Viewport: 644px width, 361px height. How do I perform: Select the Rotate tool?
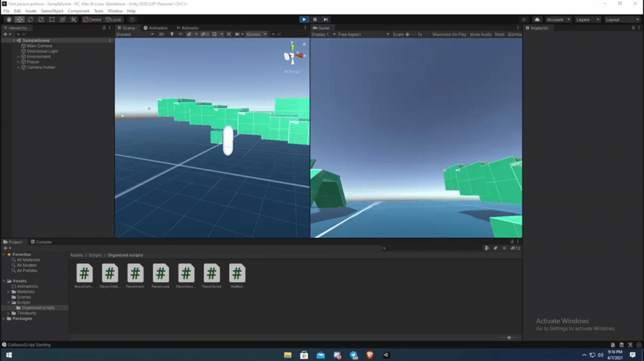30,19
